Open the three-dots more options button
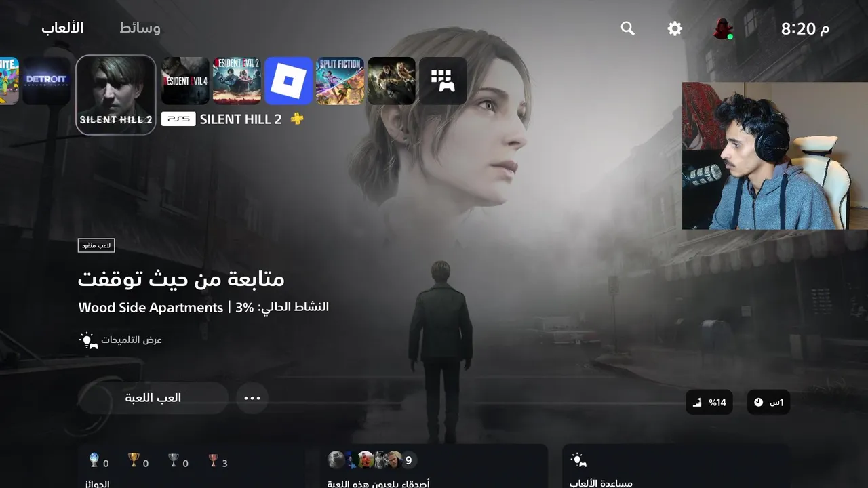868x488 pixels. (252, 398)
